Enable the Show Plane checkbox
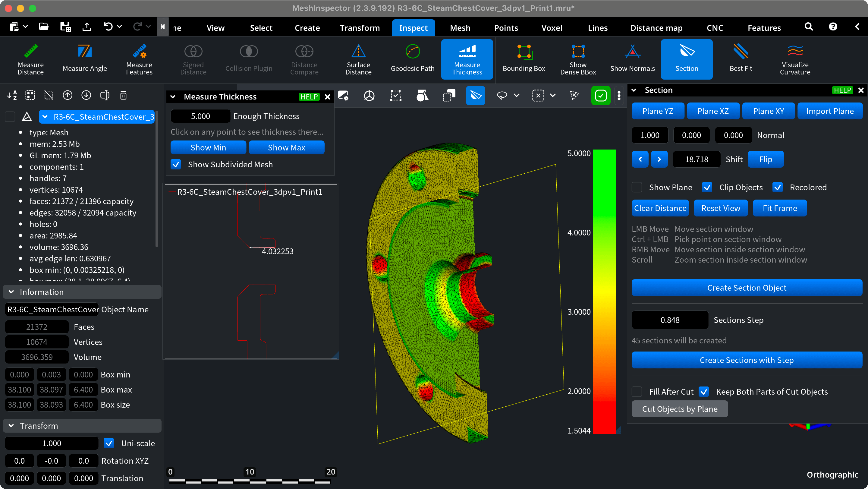 637,188
